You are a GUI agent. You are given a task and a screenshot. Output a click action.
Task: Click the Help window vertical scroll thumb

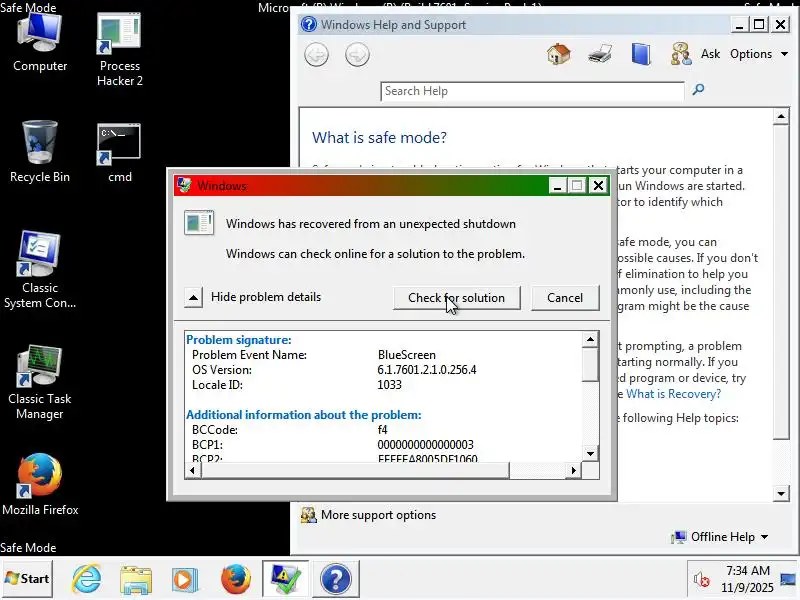pos(781,282)
